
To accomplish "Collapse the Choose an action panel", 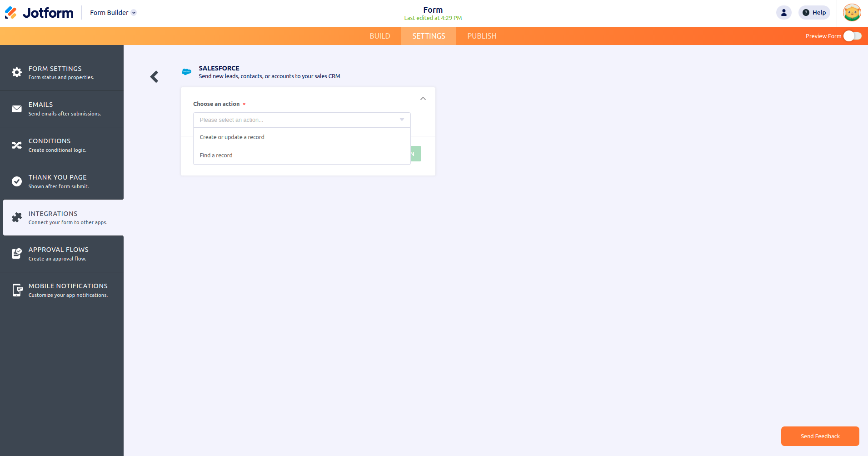I will 423,99.
